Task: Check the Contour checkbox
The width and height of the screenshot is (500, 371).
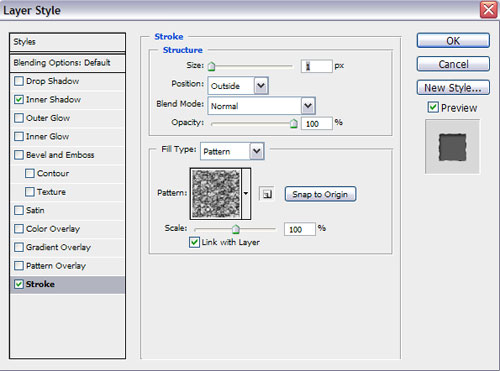Action: coord(30,173)
